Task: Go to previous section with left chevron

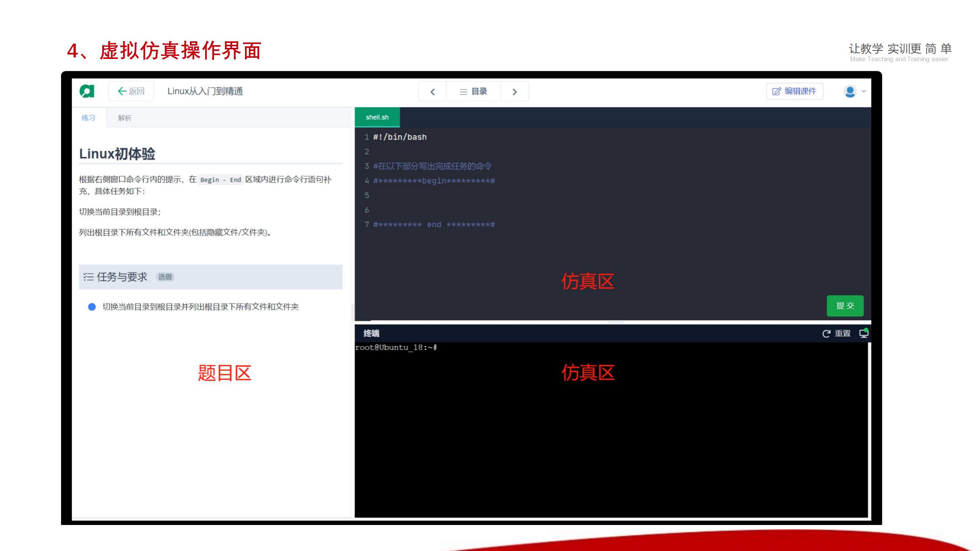Action: click(x=433, y=92)
